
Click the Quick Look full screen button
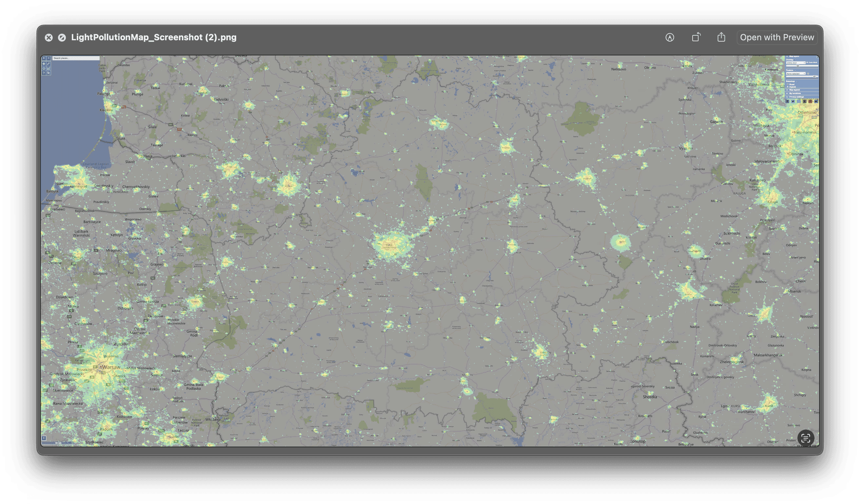click(62, 37)
